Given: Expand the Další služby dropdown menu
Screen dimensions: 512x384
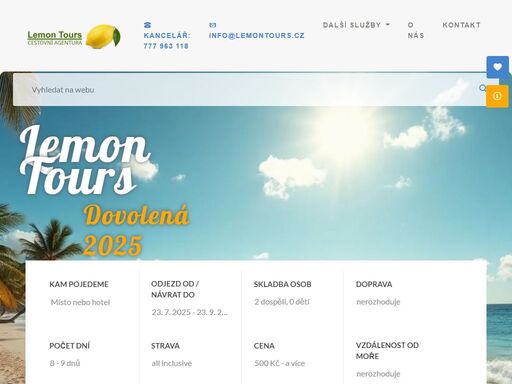Looking at the screenshot, I should [356, 25].
